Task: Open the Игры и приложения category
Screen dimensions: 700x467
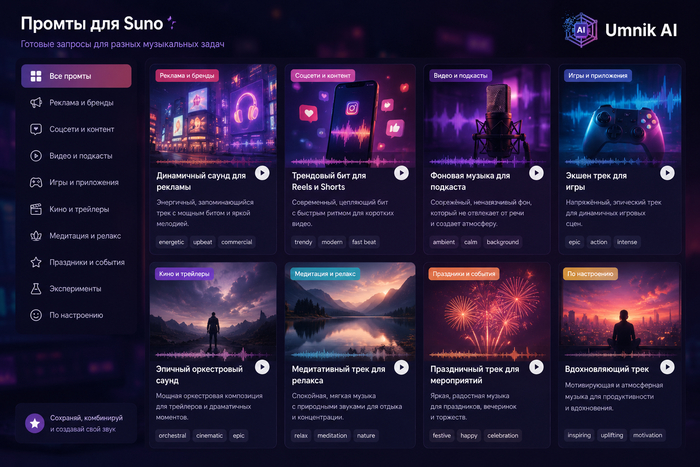Action: 76,182
